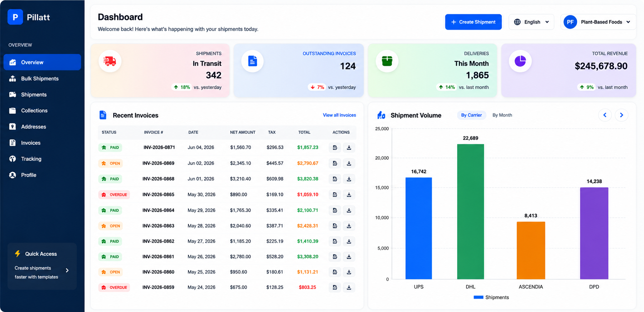Download invoice INV-2026-0871
The width and height of the screenshot is (644, 312).
click(x=349, y=148)
